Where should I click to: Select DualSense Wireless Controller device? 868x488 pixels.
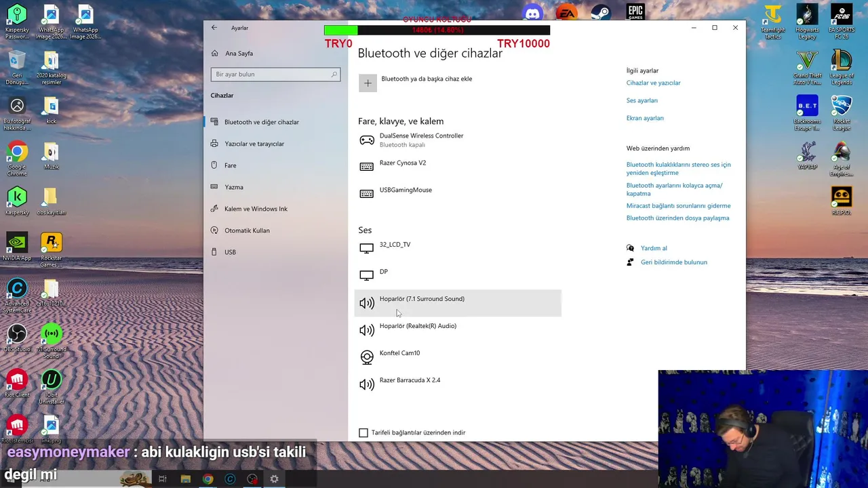coord(458,140)
